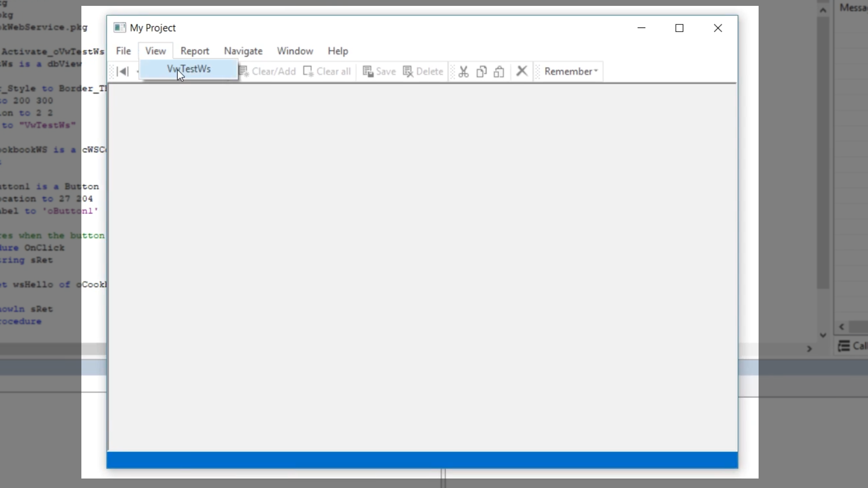
Task: Open the Report menu
Action: pyautogui.click(x=195, y=51)
